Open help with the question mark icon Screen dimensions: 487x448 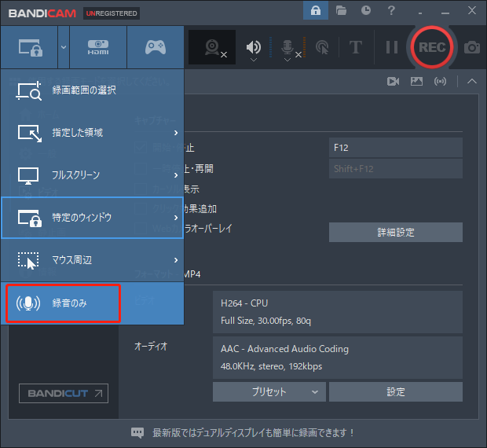[x=391, y=10]
